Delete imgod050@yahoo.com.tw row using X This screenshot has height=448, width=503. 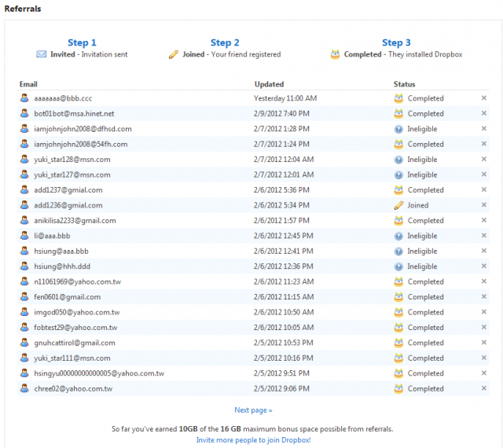484,312
